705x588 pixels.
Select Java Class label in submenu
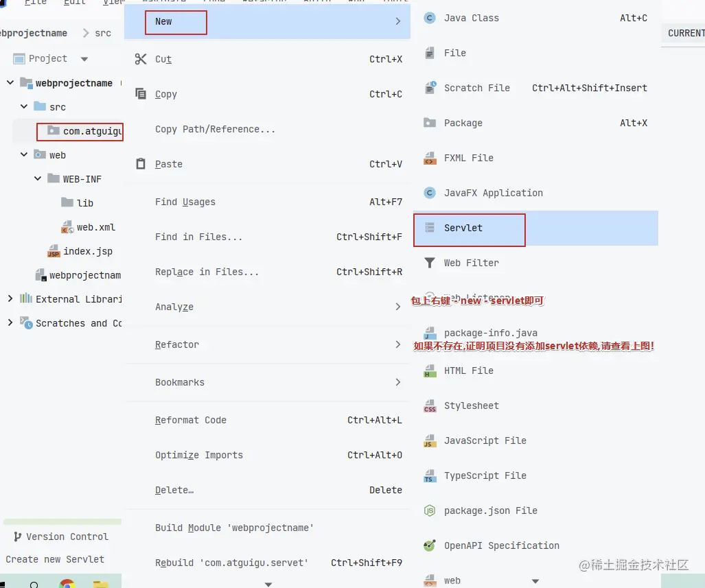point(471,18)
